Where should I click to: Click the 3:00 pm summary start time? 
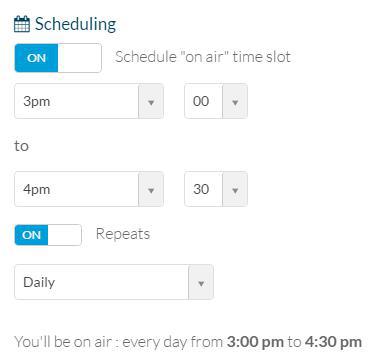tap(255, 342)
